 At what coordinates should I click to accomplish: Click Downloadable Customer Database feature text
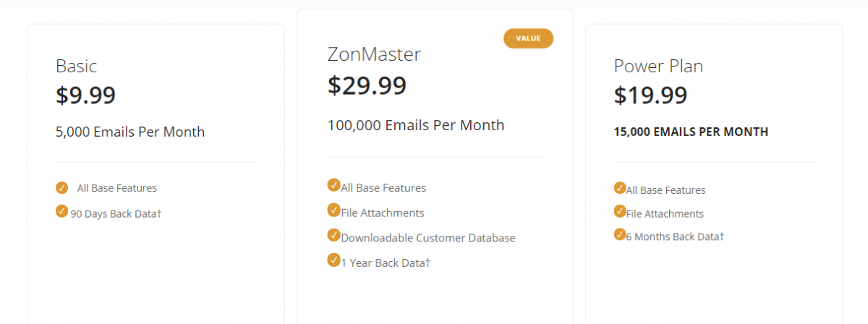point(428,238)
